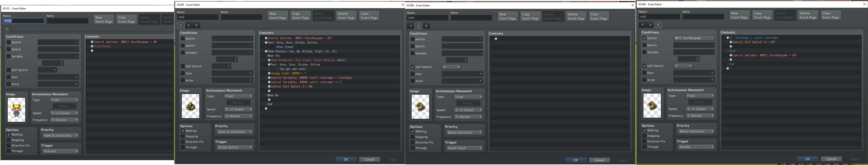Open the Priority dropdown in the ID:101 window

click(x=61, y=136)
